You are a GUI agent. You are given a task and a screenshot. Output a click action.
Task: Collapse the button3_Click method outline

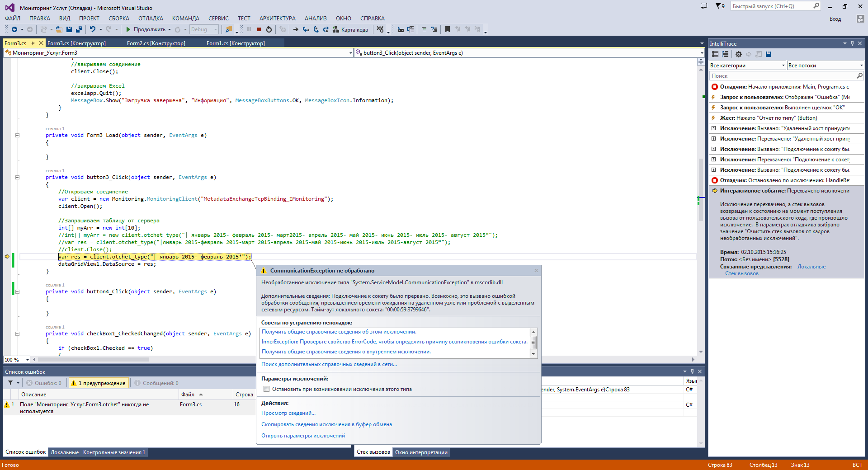point(17,177)
